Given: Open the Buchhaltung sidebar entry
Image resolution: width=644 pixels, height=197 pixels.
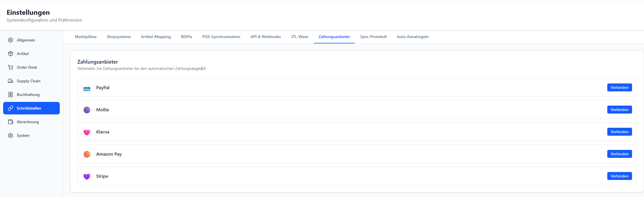Looking at the screenshot, I should 31,95.
